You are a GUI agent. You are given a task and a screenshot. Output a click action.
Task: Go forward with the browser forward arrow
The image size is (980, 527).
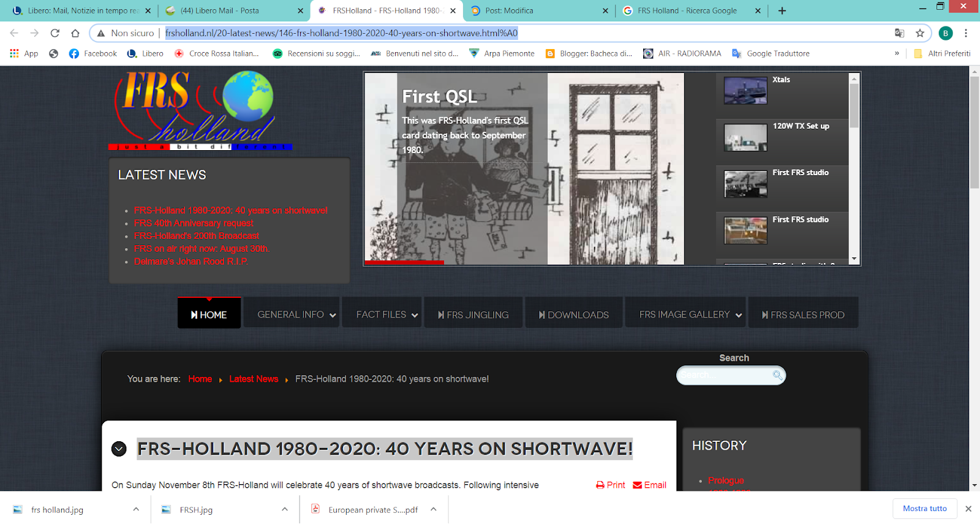pyautogui.click(x=34, y=33)
